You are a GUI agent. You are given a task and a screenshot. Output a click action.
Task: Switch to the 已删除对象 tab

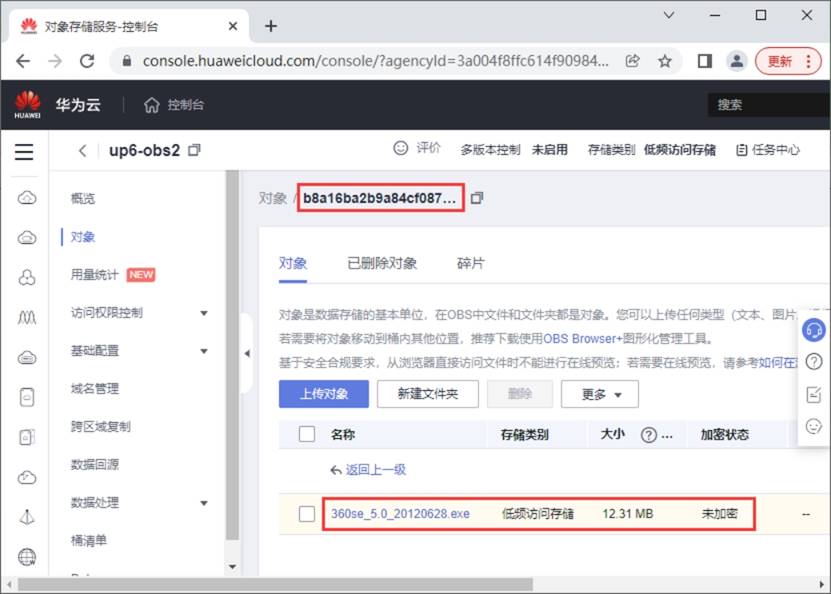point(382,263)
